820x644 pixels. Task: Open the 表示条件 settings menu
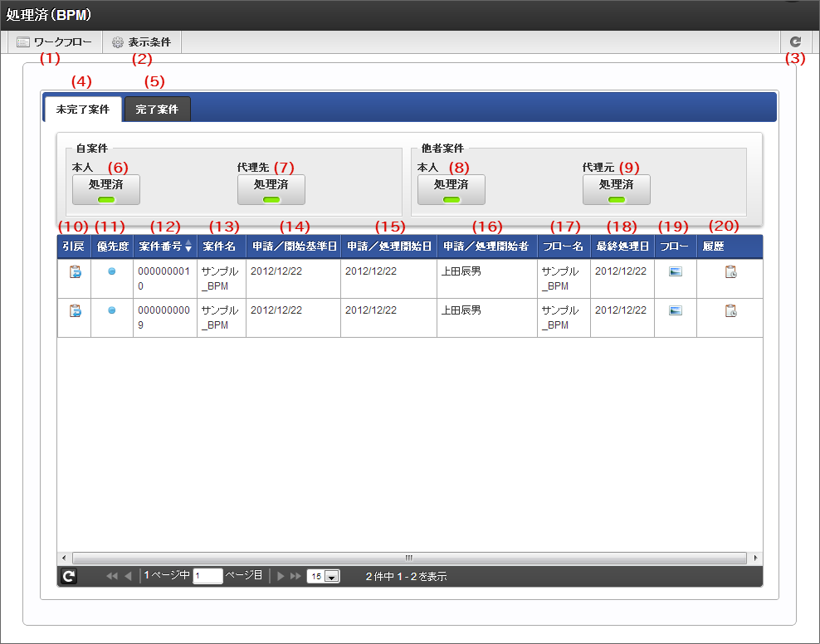pos(142,42)
